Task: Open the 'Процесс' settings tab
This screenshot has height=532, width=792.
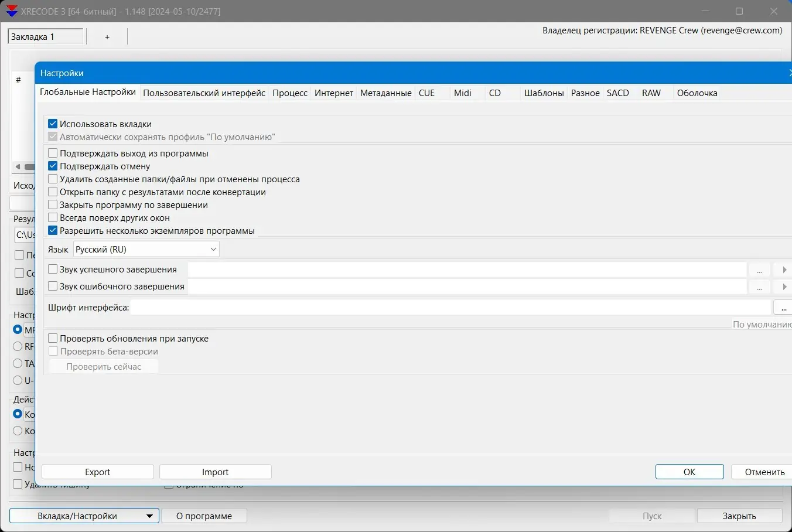Action: (290, 93)
